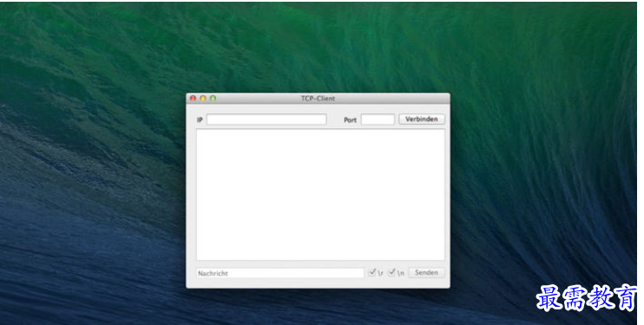Close the TCP-Client window

[x=193, y=99]
